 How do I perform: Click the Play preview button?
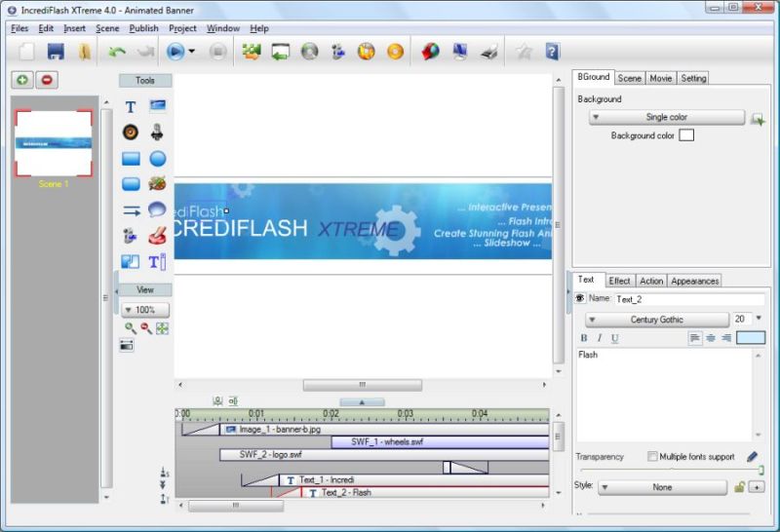(175, 52)
